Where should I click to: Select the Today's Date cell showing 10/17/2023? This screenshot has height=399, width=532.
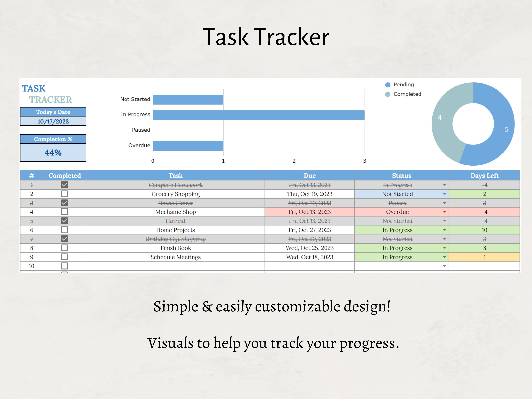[53, 121]
